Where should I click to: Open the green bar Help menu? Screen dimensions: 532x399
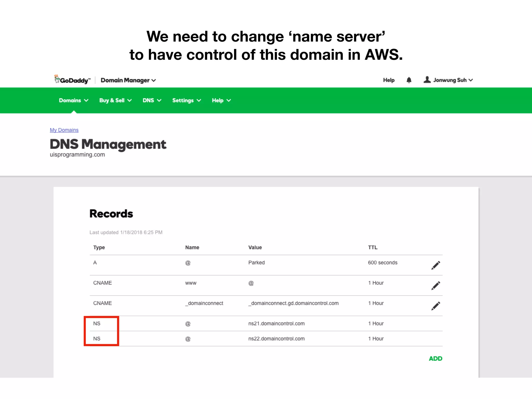click(221, 101)
